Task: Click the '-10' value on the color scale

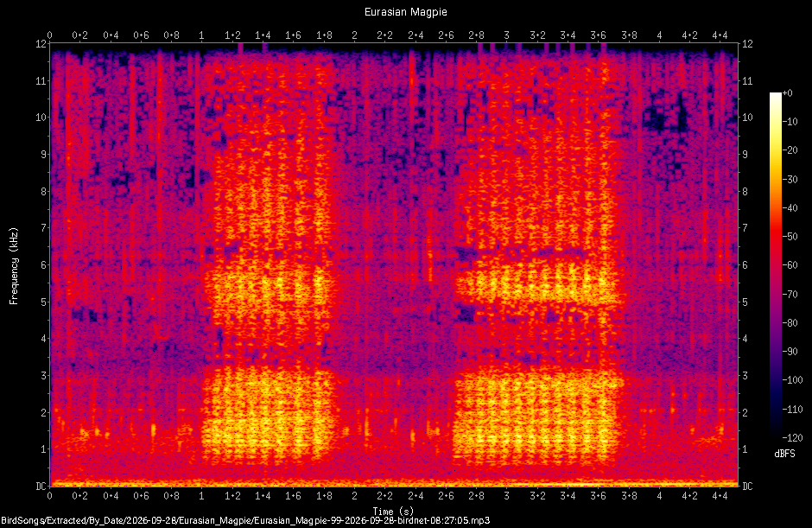Action: click(x=790, y=122)
